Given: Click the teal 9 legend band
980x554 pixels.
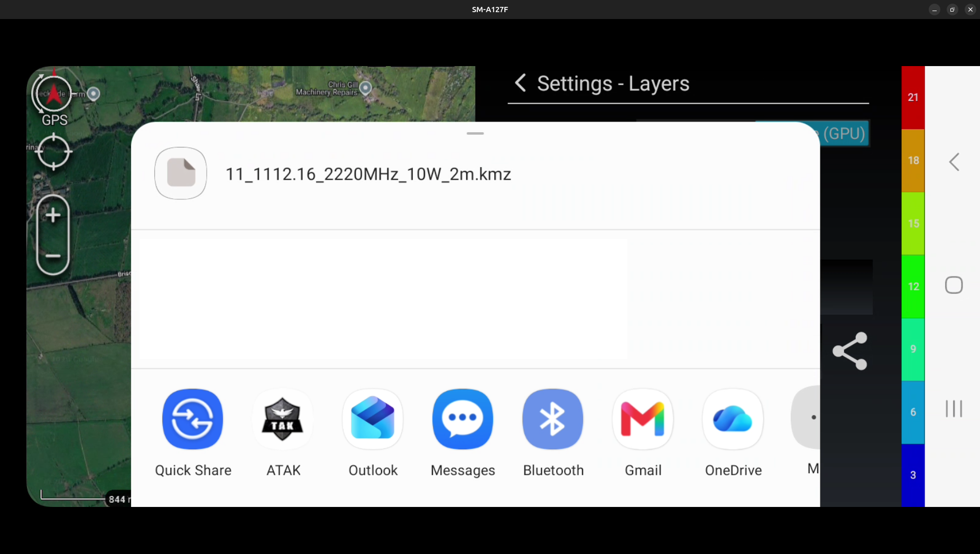Looking at the screenshot, I should [913, 349].
